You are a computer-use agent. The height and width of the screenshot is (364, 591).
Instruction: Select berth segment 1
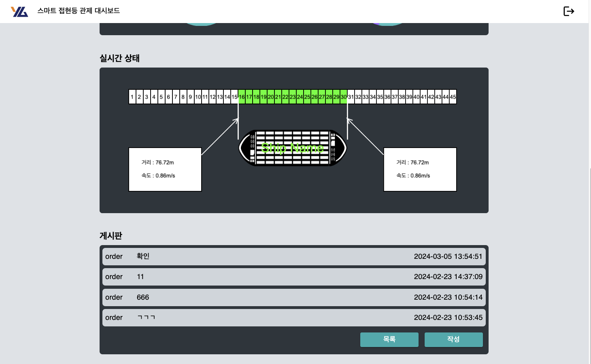click(x=132, y=97)
